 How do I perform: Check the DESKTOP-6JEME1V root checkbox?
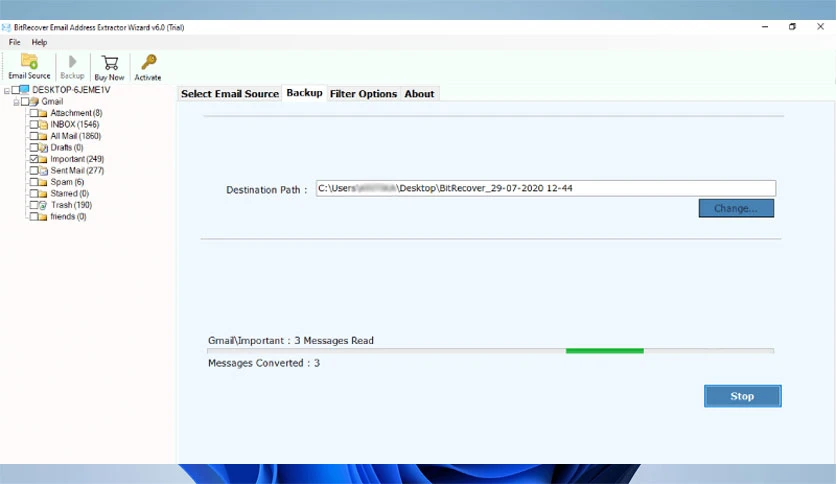[15, 90]
